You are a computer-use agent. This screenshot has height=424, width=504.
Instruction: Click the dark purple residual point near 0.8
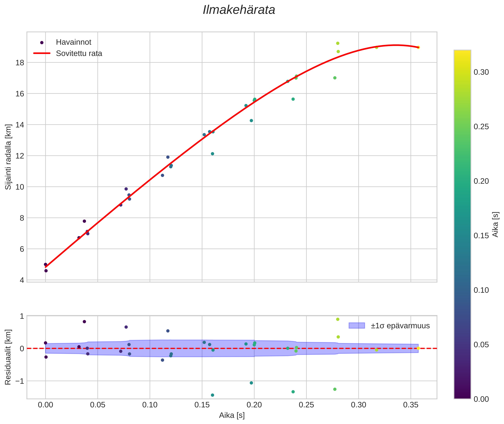84,322
